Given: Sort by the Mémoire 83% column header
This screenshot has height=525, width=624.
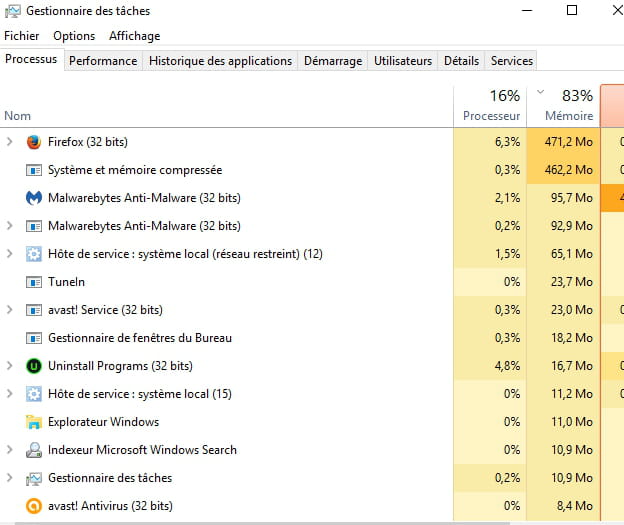Looking at the screenshot, I should click(564, 106).
